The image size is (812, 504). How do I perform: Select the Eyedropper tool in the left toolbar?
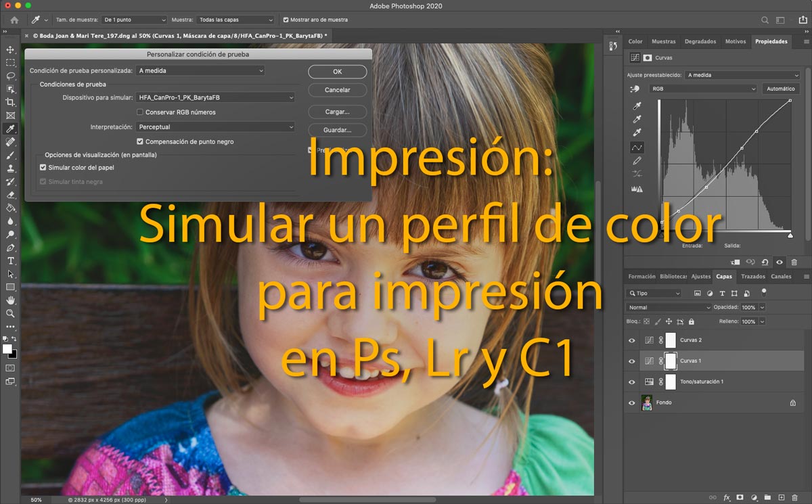point(10,129)
